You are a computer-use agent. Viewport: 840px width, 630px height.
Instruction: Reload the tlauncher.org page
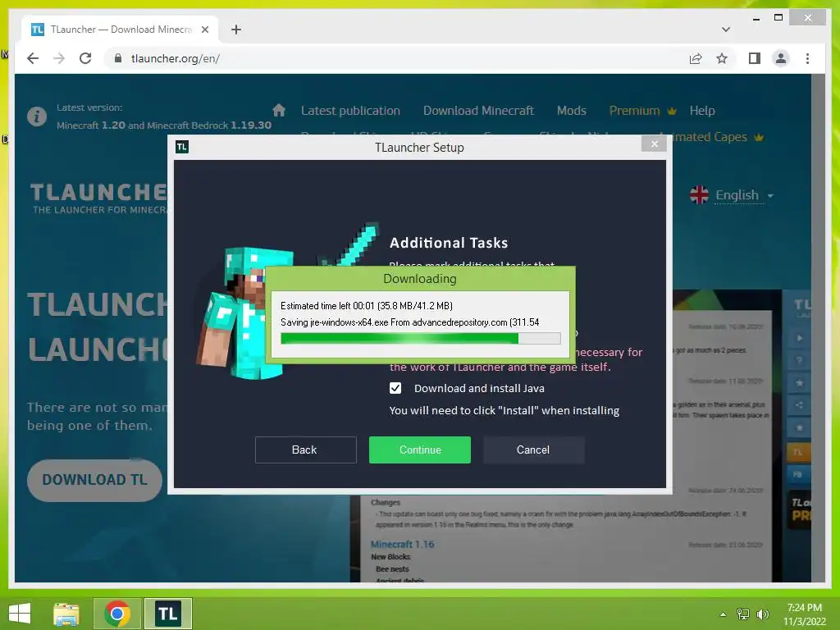point(85,58)
